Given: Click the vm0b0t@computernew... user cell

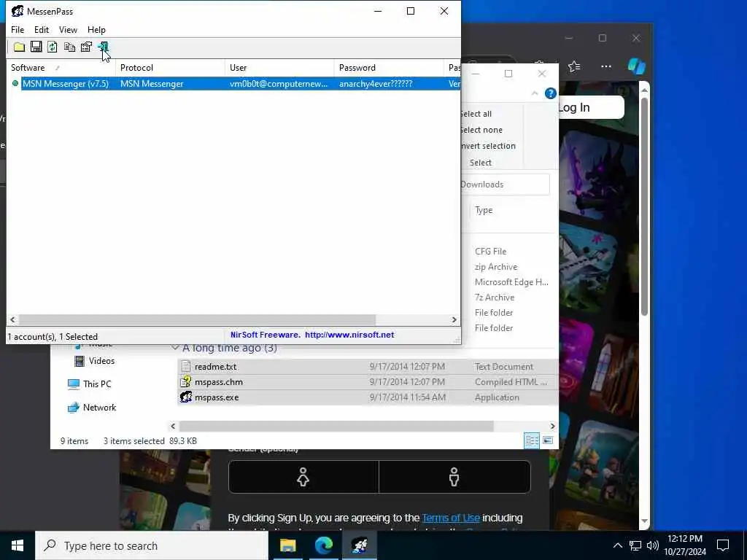Looking at the screenshot, I should click(279, 84).
